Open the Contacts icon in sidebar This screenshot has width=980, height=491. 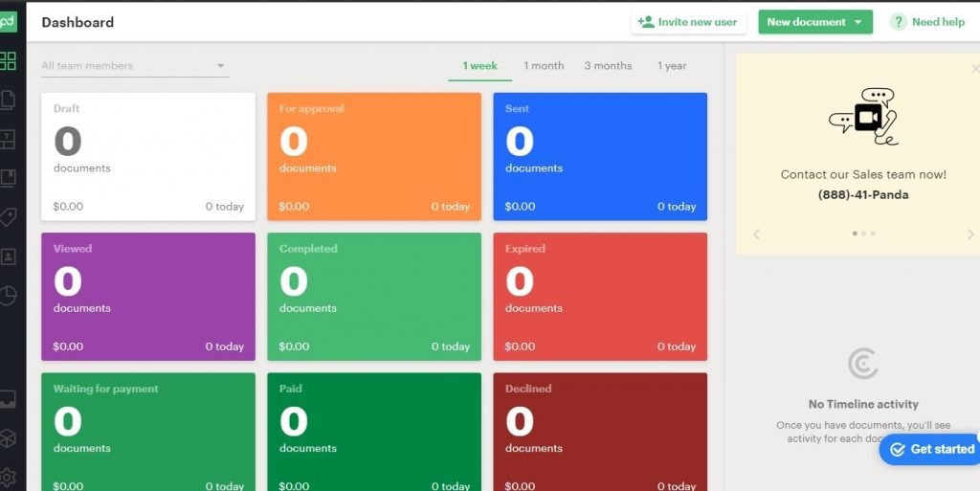9,257
